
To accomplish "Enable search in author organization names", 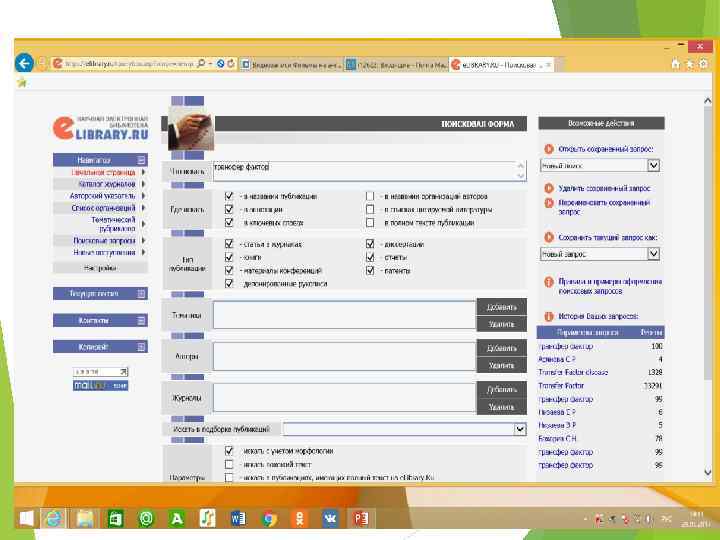I will click(x=370, y=196).
